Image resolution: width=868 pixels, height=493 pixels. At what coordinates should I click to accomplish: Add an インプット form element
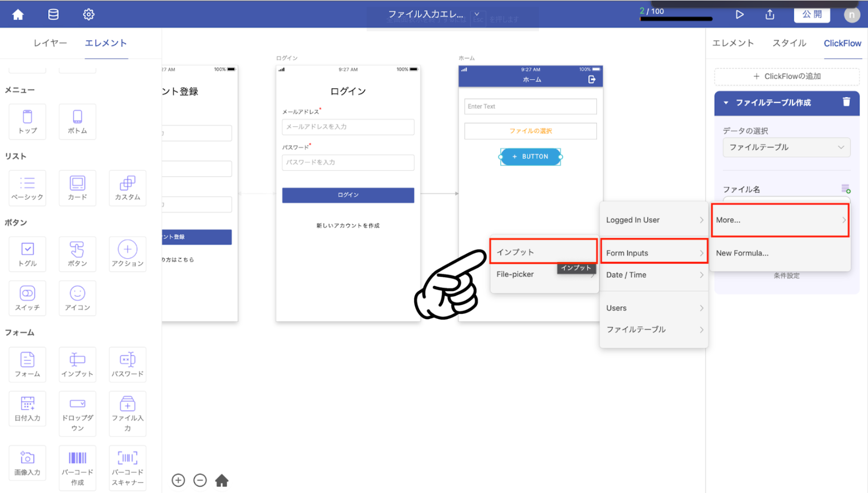(x=77, y=365)
